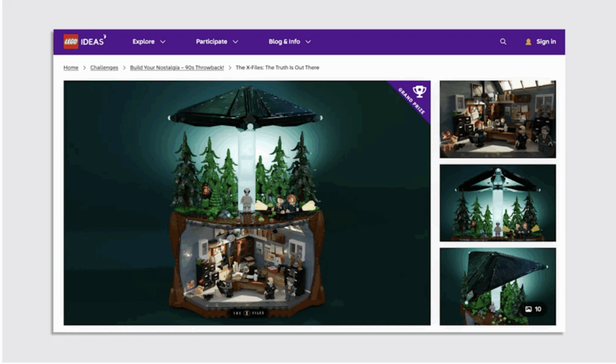This screenshot has height=364, width=616.
Task: Click the user profile icon
Action: pos(528,42)
